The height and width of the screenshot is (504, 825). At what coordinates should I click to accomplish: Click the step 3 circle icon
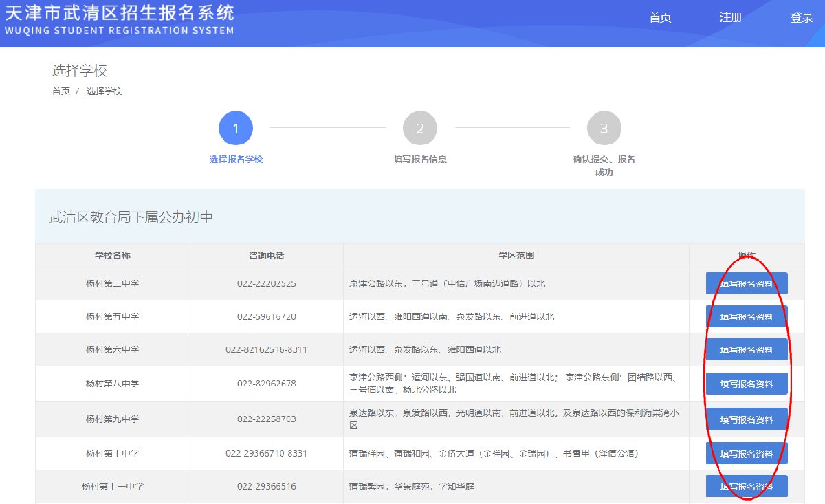(x=604, y=129)
